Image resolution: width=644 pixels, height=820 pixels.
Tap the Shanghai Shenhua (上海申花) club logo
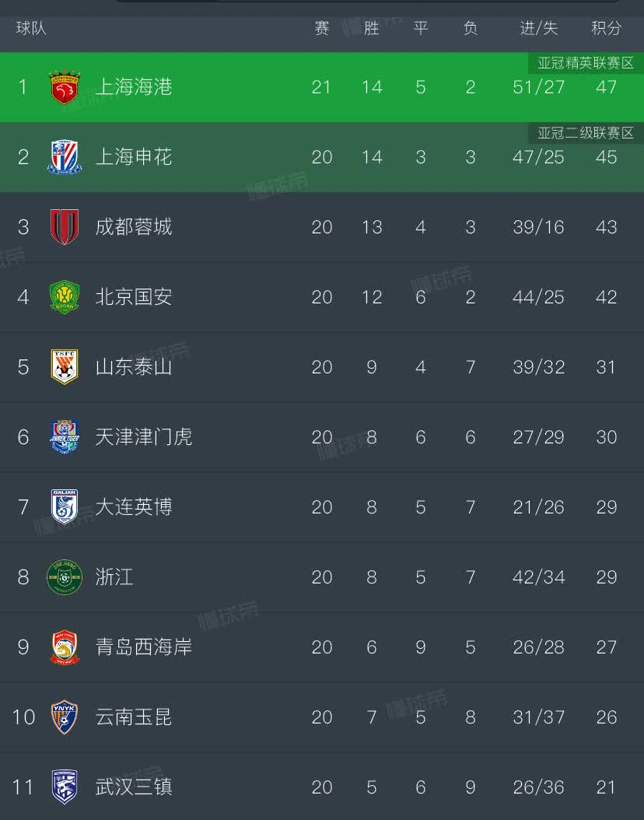[x=65, y=157]
